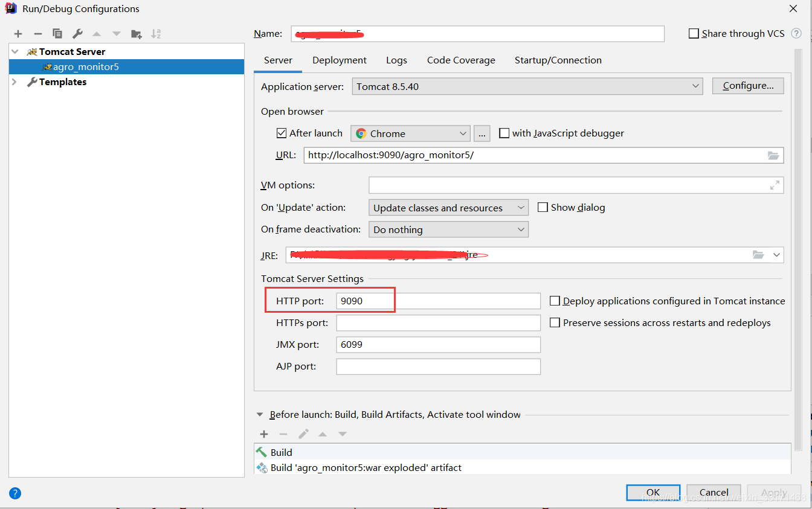Image resolution: width=812 pixels, height=509 pixels.
Task: Browse URL folder icon
Action: click(773, 155)
